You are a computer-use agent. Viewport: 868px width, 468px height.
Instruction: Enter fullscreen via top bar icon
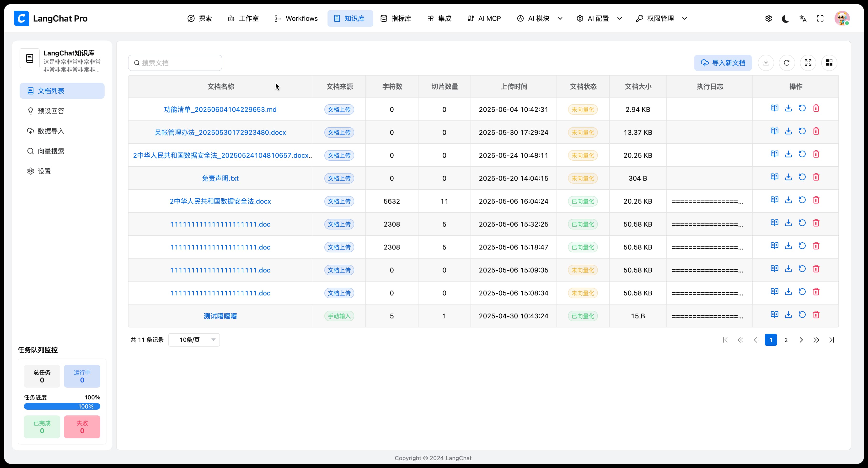click(x=820, y=19)
